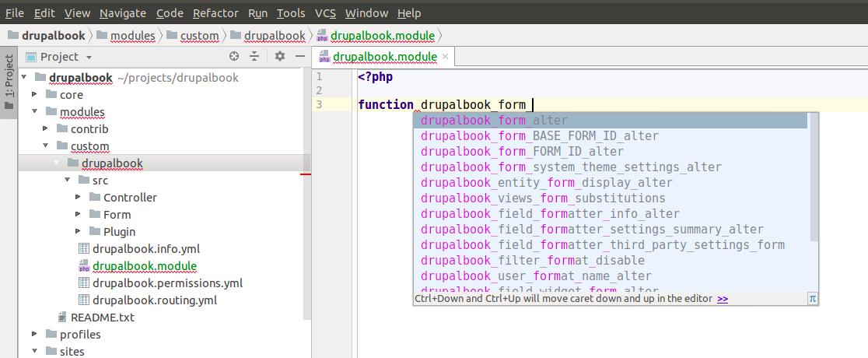The image size is (868, 358).
Task: Click the PHP icon beside drupalbook.module in tree
Action: point(83,266)
